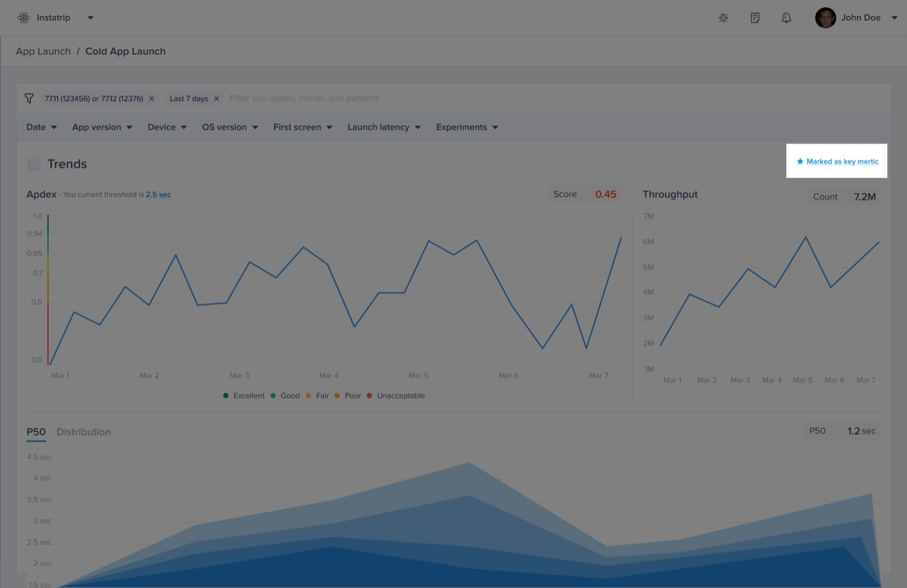Click John Doe's profile avatar
Screen dimensions: 907x588
point(825,18)
